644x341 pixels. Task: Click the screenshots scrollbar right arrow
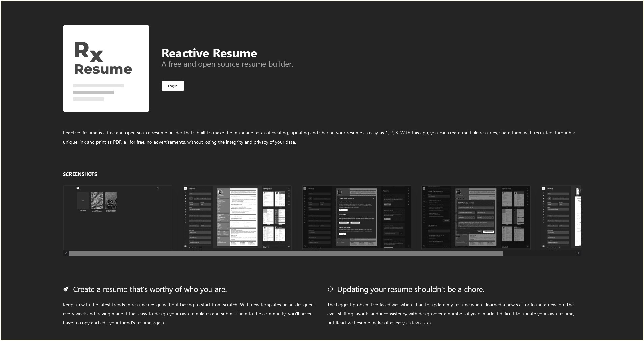[578, 253]
